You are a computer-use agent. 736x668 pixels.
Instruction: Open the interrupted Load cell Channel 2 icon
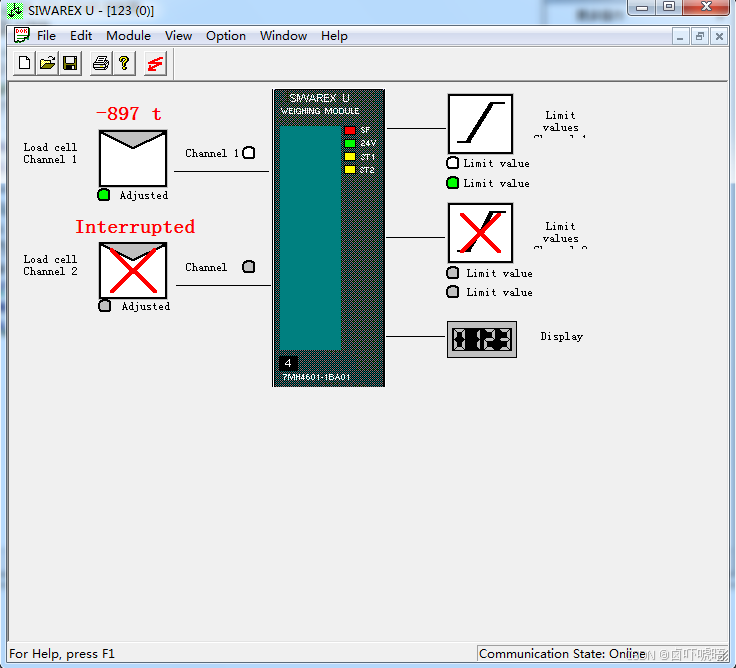click(x=133, y=270)
